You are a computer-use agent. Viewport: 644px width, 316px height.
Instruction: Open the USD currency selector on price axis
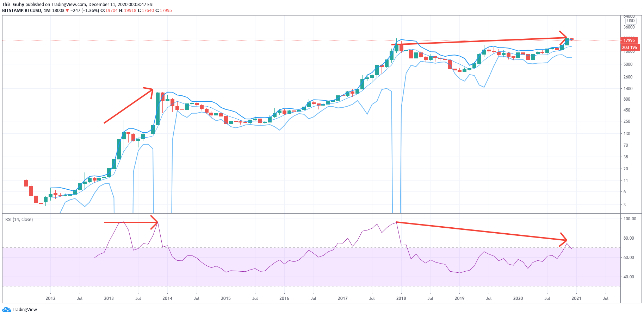(631, 21)
